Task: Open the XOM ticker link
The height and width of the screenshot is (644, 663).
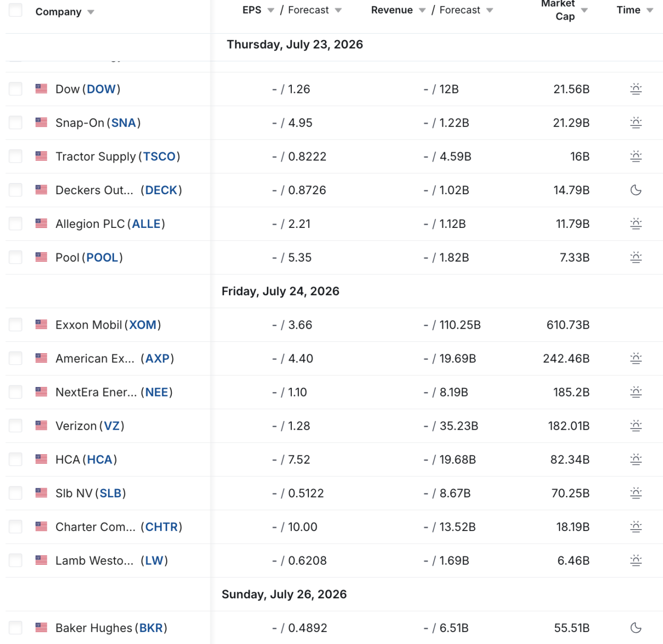Action: [x=143, y=325]
